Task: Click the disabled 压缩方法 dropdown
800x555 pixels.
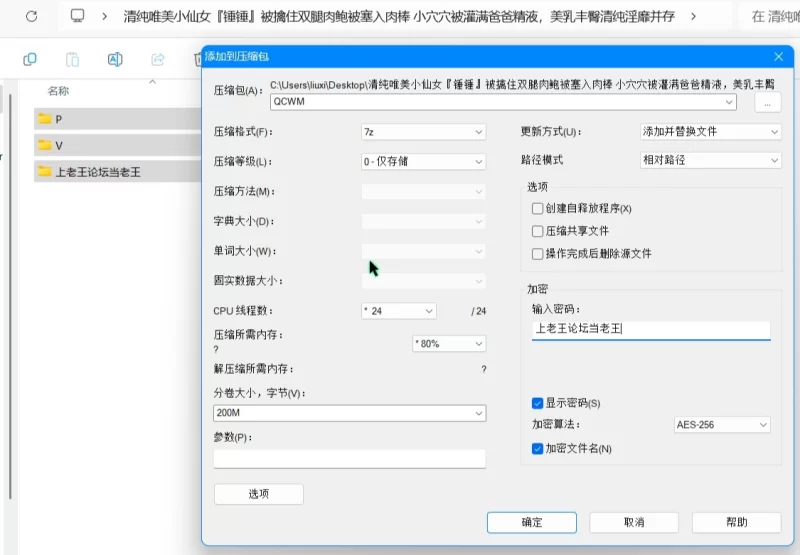Action: click(423, 192)
